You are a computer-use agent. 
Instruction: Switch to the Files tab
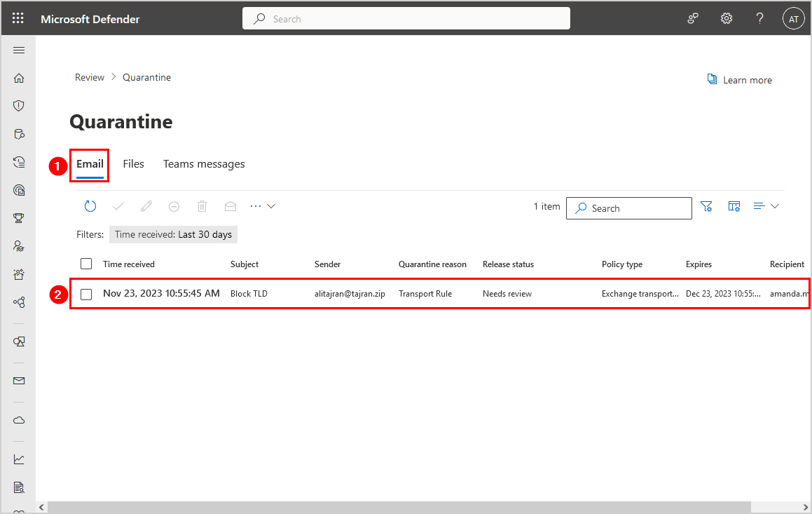point(133,164)
